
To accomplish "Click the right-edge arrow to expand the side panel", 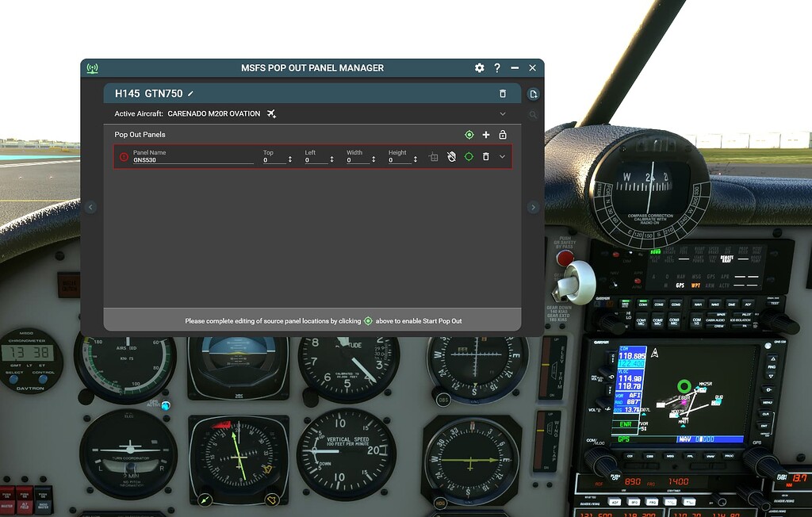I will pyautogui.click(x=532, y=207).
